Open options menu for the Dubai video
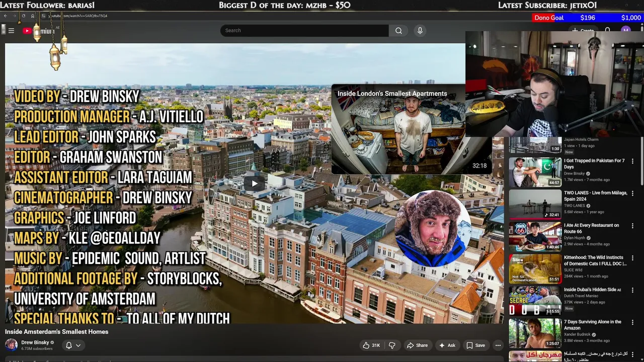 point(632,290)
